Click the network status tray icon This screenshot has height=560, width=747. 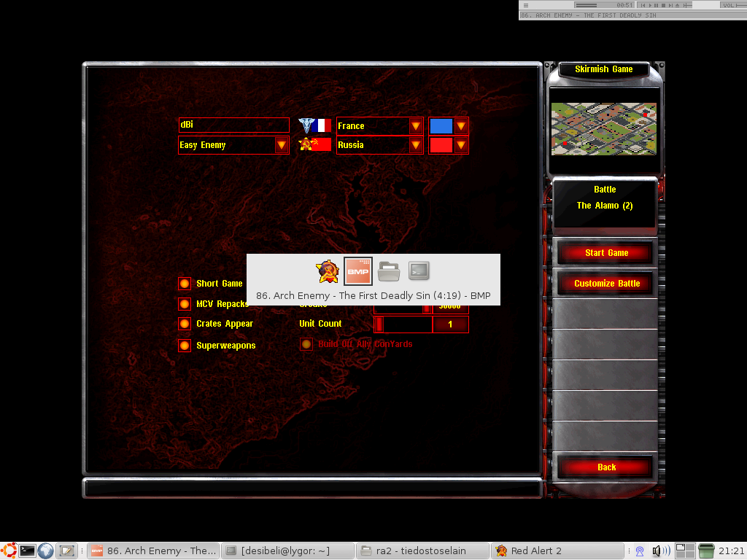pyautogui.click(x=640, y=551)
